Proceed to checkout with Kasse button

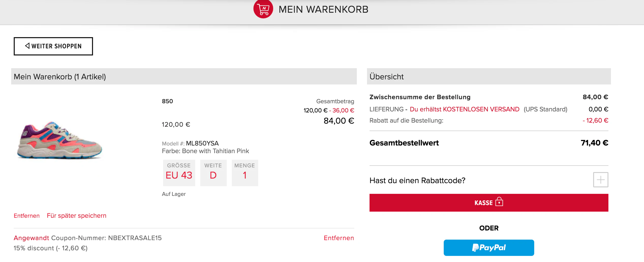click(x=489, y=203)
